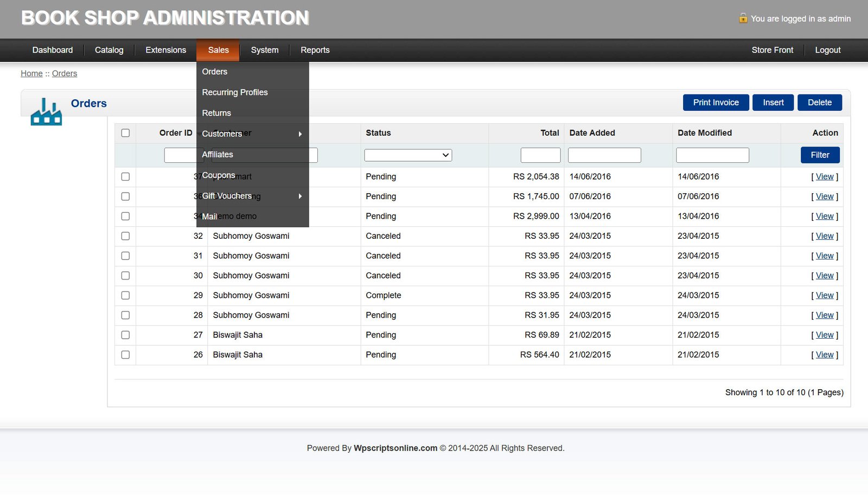Click the Total column header
Screen dimensions: 868x495
pyautogui.click(x=550, y=133)
